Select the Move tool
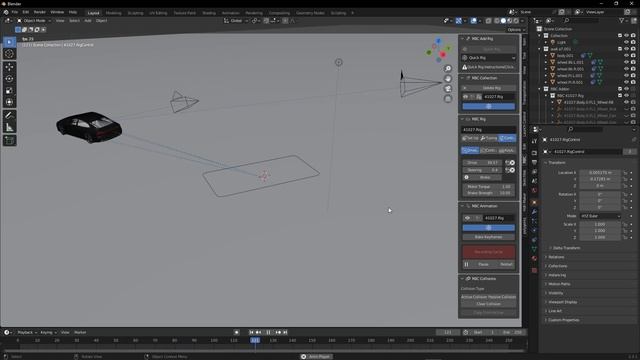Image resolution: width=640 pixels, height=360 pixels. coord(9,67)
